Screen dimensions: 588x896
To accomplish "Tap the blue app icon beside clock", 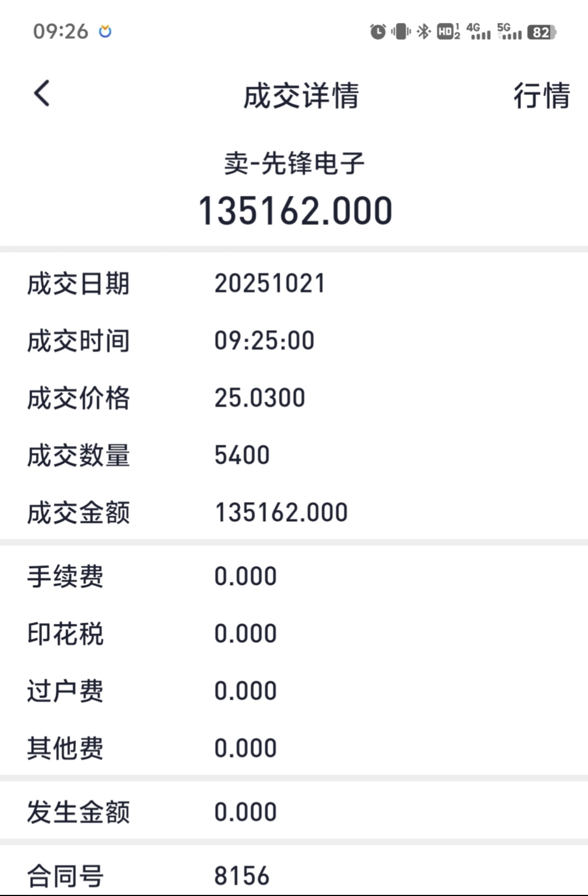I will [x=105, y=31].
